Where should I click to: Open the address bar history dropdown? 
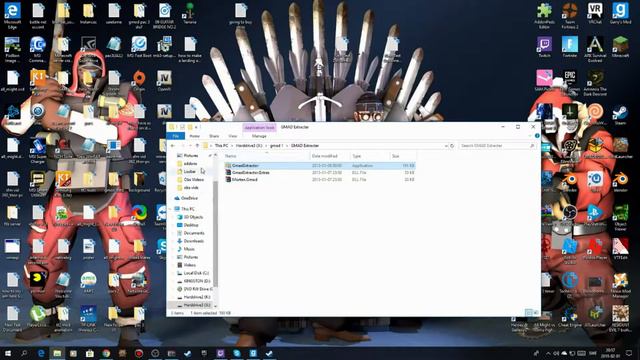(x=446, y=146)
